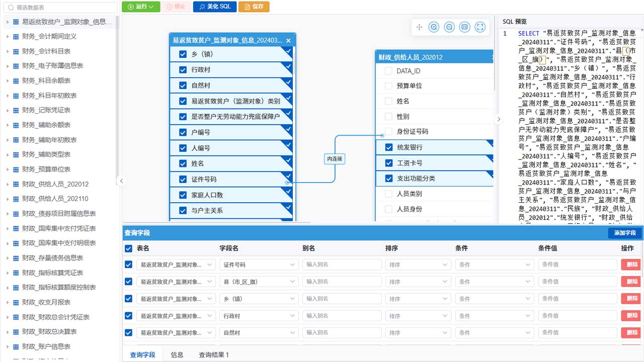Switch to the 查询结果 1 tab
644x362 pixels.
[214, 355]
